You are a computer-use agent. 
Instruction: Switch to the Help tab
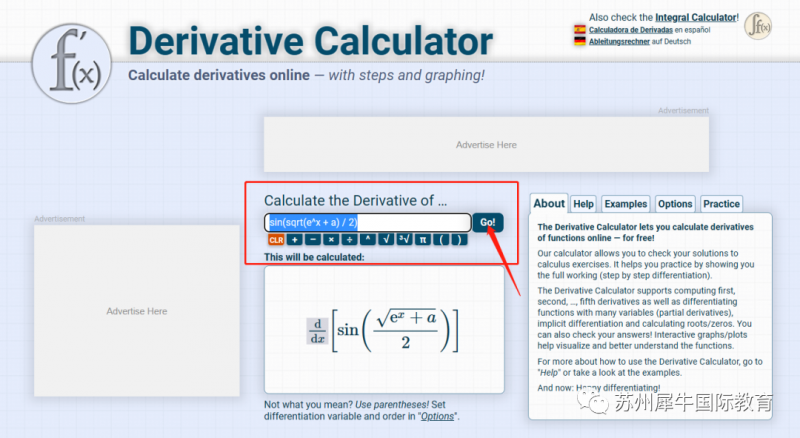coord(583,204)
